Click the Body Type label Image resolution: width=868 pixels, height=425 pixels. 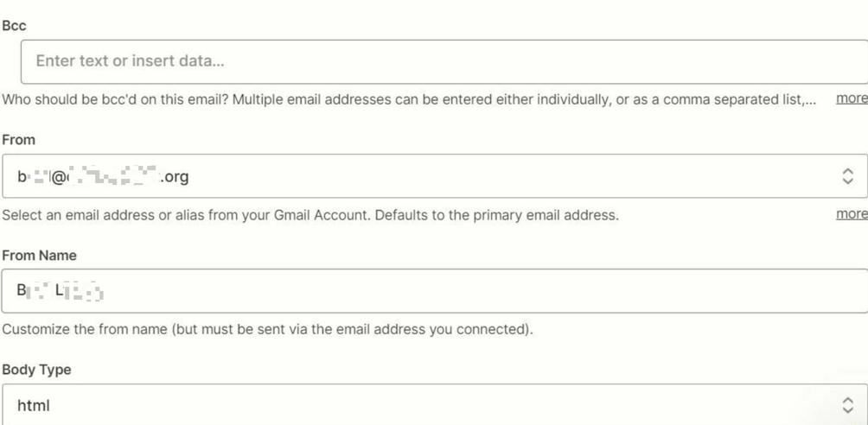tap(36, 370)
